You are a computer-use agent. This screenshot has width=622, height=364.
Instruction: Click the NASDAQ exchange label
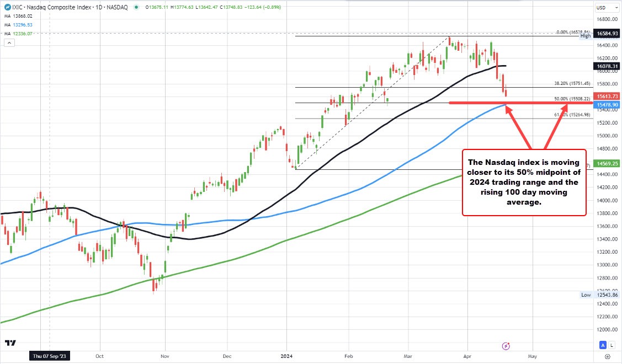click(118, 7)
